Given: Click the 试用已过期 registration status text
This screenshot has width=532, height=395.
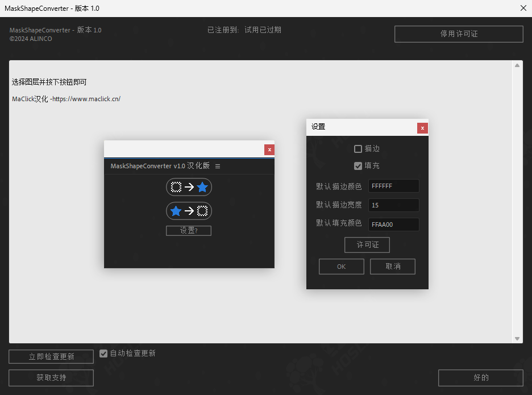Looking at the screenshot, I should [x=263, y=30].
